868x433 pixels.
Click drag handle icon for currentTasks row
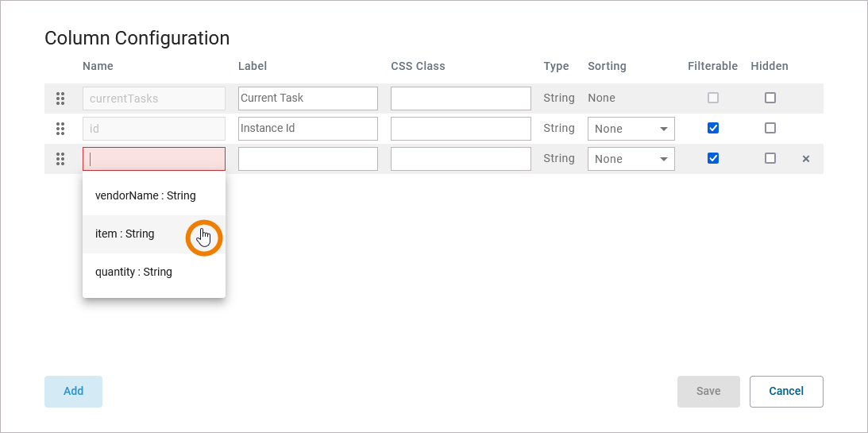pos(60,99)
